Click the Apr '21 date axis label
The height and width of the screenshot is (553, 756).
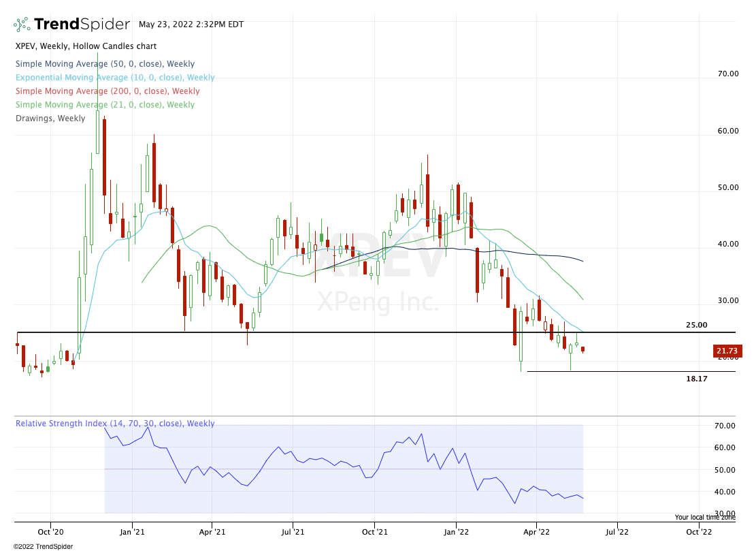212,532
